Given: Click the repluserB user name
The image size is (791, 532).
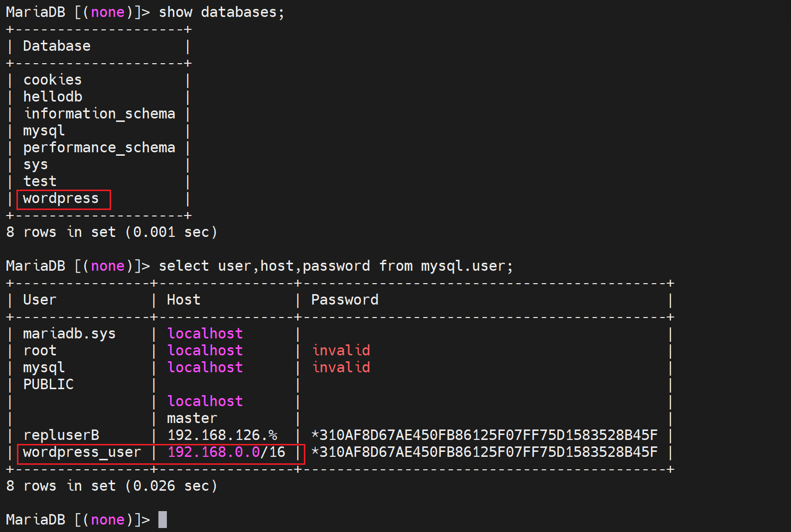Looking at the screenshot, I should [61, 435].
